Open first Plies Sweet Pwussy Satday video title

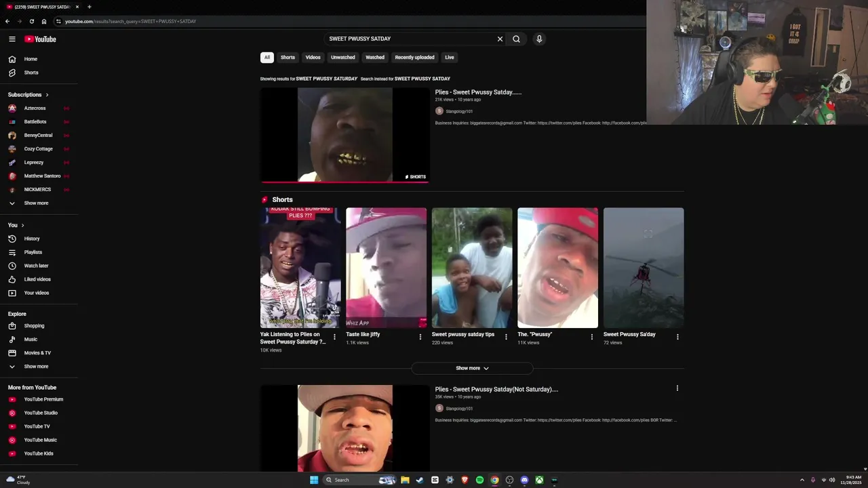tap(478, 92)
